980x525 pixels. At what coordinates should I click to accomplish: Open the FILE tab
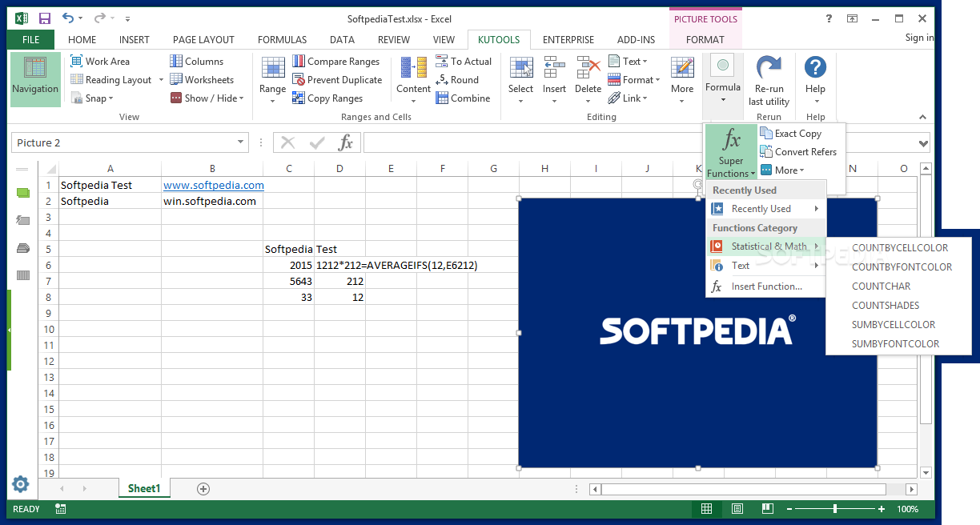point(31,39)
